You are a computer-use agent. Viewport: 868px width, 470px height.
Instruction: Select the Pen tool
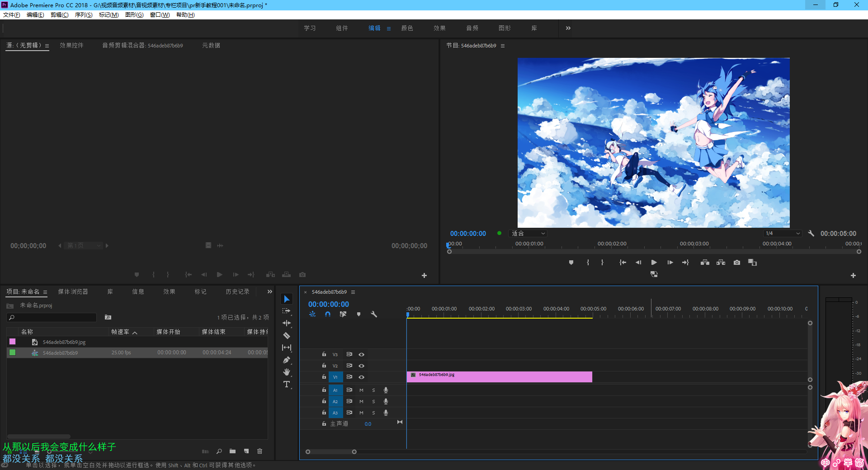(287, 360)
